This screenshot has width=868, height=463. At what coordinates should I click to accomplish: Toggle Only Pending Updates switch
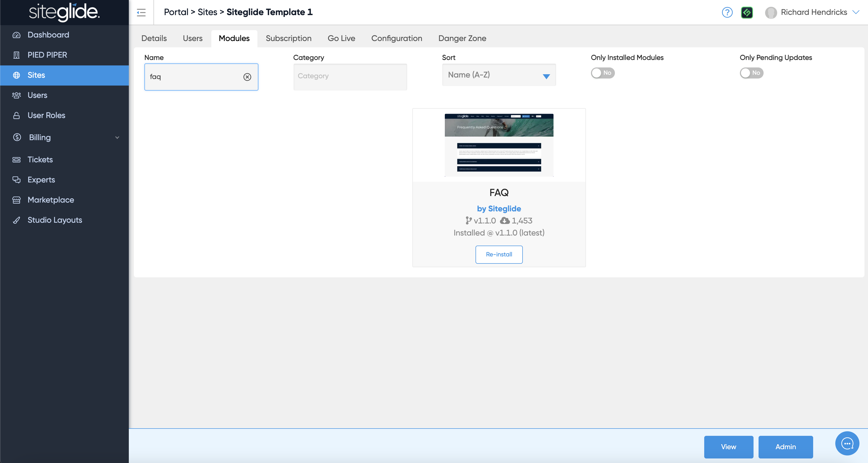click(x=751, y=73)
